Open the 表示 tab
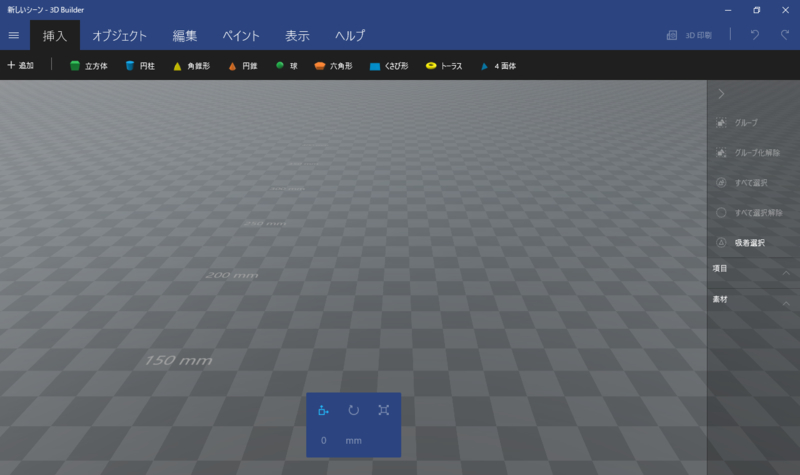The width and height of the screenshot is (800, 475). (x=297, y=36)
